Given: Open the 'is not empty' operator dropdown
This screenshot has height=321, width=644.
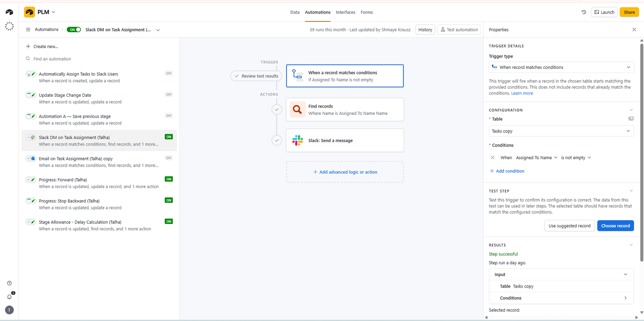Looking at the screenshot, I should coord(576,157).
